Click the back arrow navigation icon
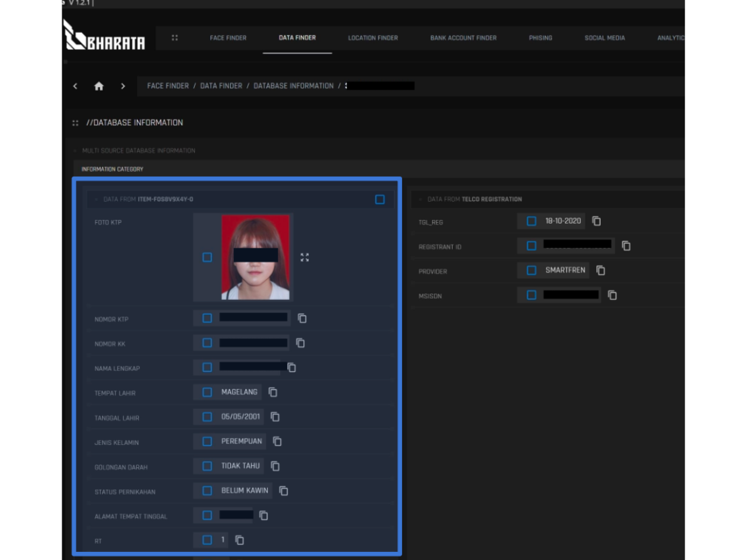The image size is (747, 560). (75, 86)
